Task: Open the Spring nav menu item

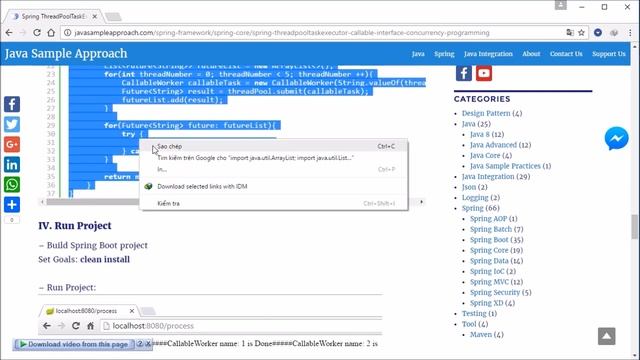Action: tap(444, 54)
